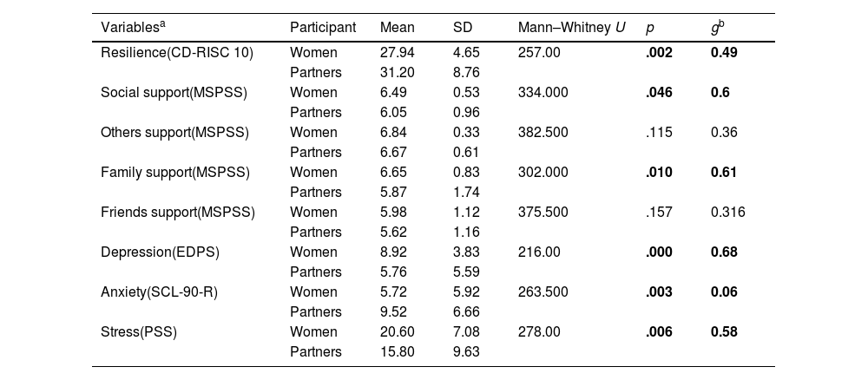The height and width of the screenshot is (380, 868).
Task: Select the Resilience(CD-RISC 10) row label
Action: (177, 52)
